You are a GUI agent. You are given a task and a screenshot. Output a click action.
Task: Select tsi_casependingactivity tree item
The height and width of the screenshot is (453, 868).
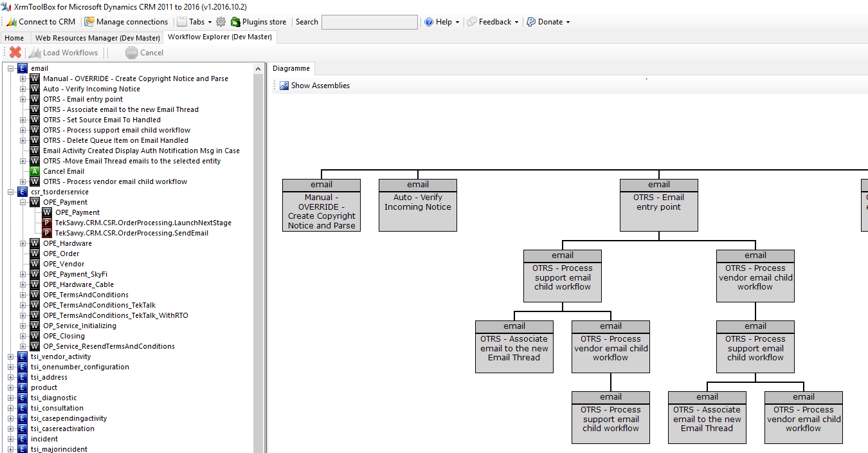69,418
